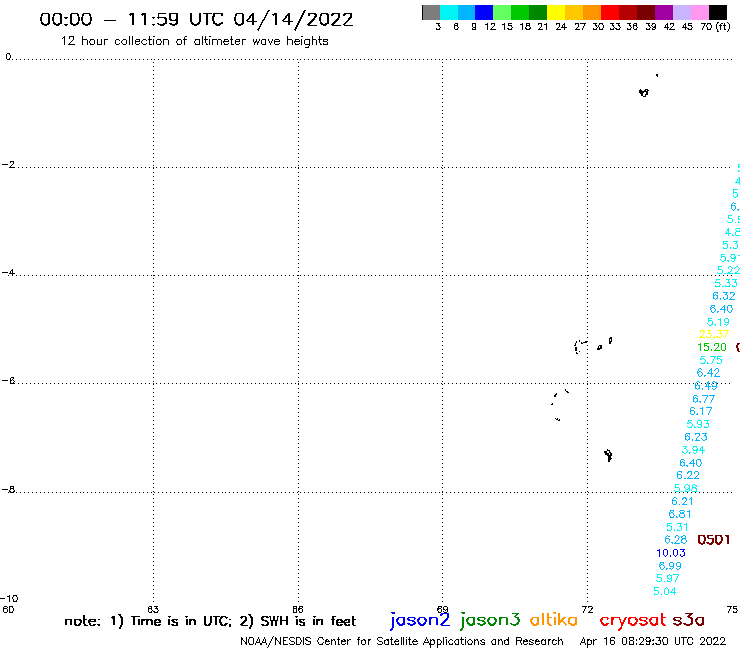The height and width of the screenshot is (650, 740).
Task: Click the dark red 's3a' satellite label
Action: (689, 620)
